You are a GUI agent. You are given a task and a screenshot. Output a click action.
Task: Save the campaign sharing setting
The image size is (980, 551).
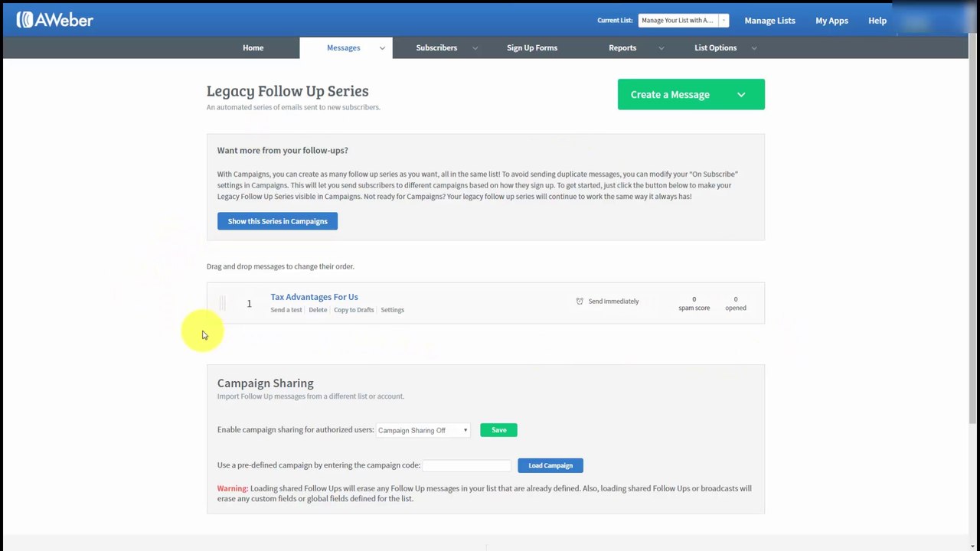pos(498,430)
